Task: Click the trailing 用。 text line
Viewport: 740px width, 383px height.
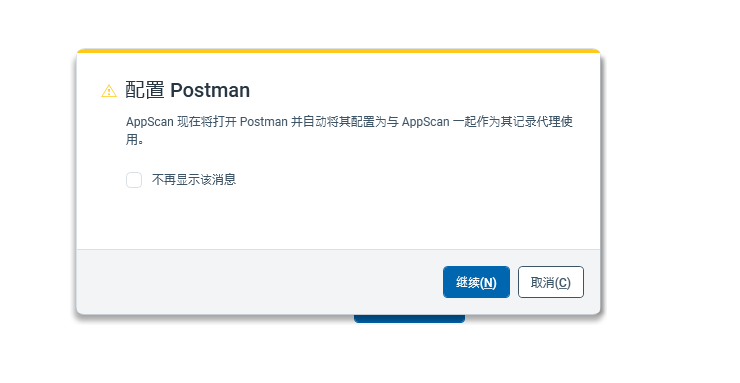Action: pyautogui.click(x=135, y=140)
